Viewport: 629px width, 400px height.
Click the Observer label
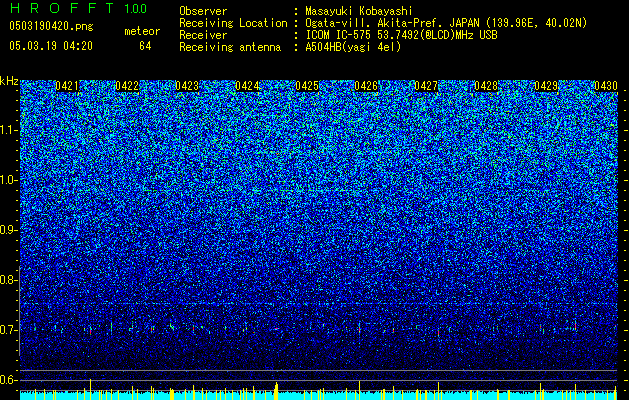[x=203, y=11]
